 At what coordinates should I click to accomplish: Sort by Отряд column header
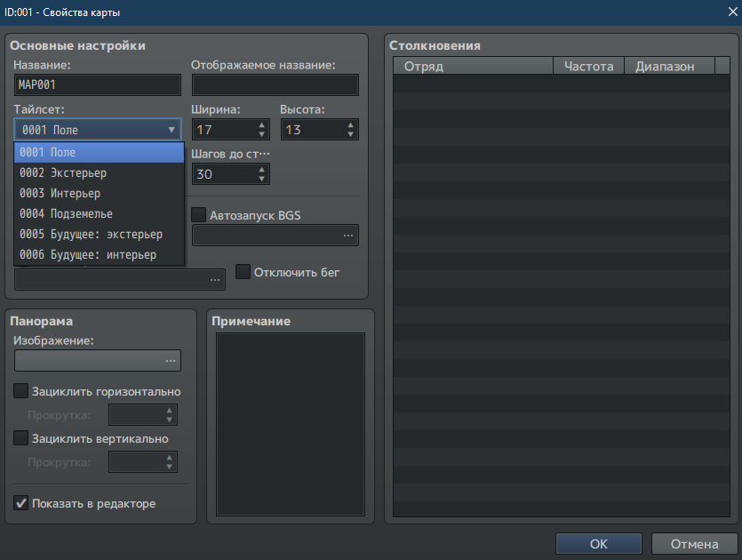tap(474, 66)
